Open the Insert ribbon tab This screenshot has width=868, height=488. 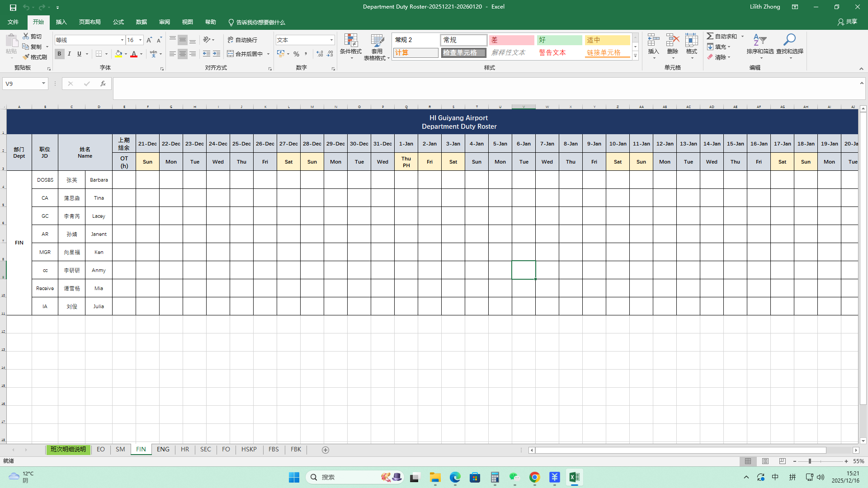[x=61, y=22]
